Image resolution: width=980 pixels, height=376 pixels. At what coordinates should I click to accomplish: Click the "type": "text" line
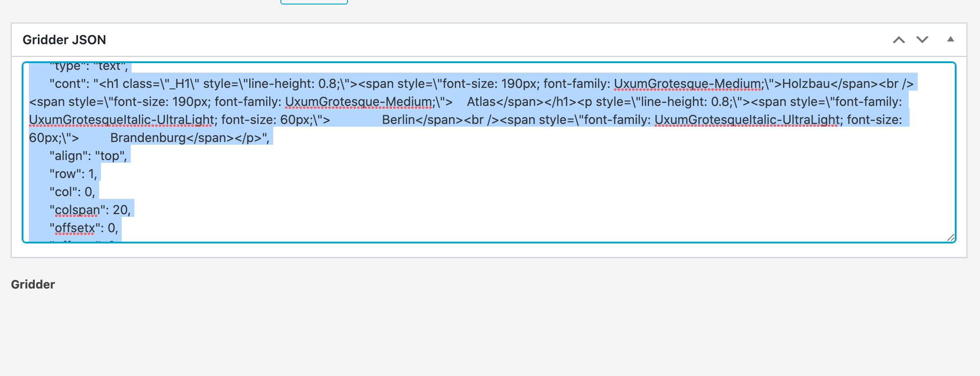click(88, 67)
